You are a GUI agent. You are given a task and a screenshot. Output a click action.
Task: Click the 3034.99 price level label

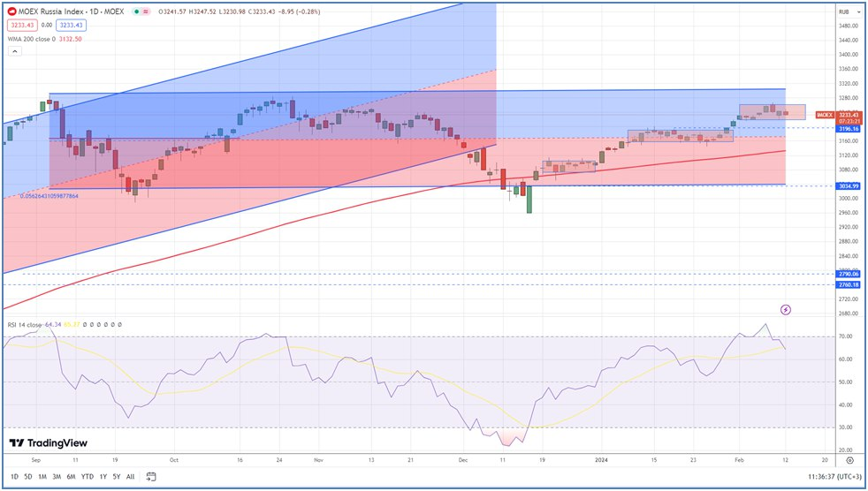click(848, 186)
